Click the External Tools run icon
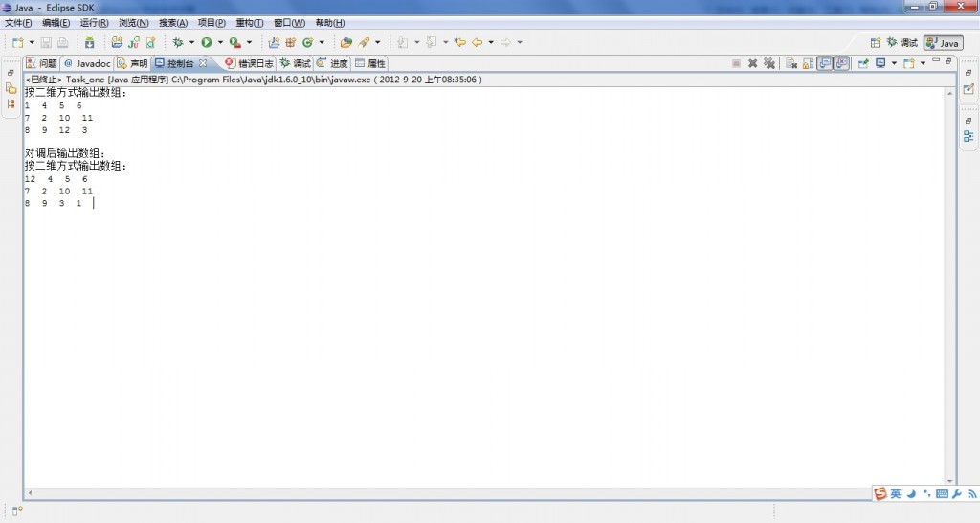The height and width of the screenshot is (523, 980). pyautogui.click(x=235, y=42)
